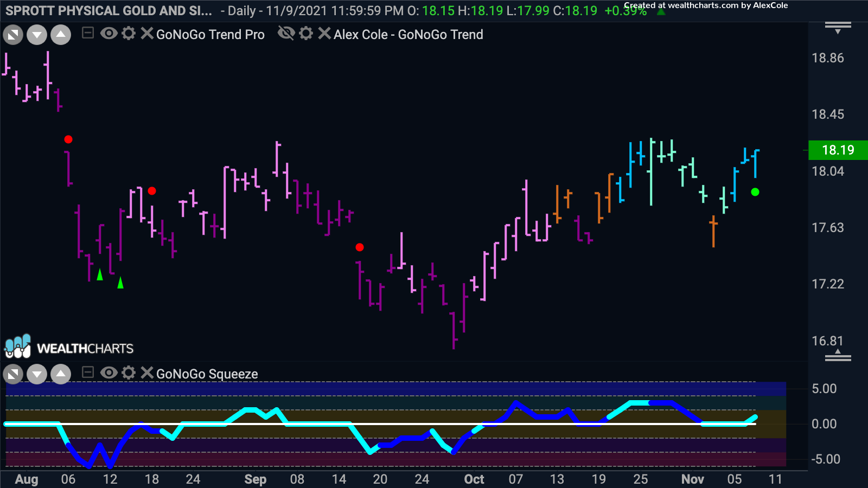Remove the GoNoGo Squeeze indicator

[147, 373]
